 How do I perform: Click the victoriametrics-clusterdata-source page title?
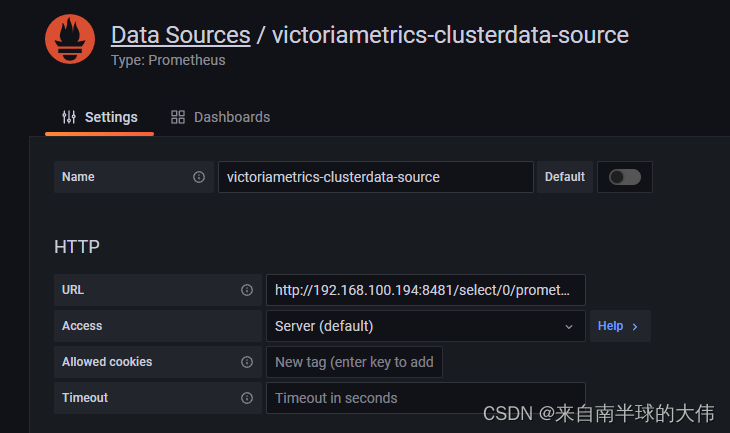(x=450, y=35)
